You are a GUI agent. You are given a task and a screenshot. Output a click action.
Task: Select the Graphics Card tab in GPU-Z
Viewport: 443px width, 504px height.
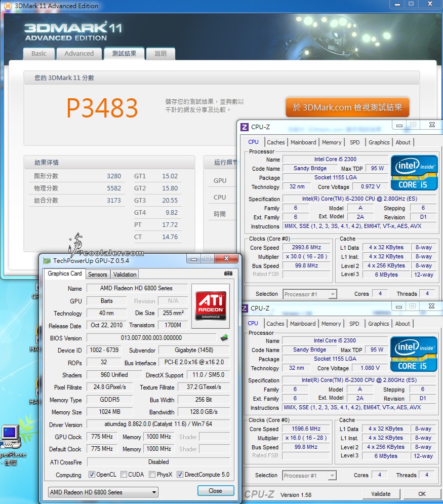(65, 274)
